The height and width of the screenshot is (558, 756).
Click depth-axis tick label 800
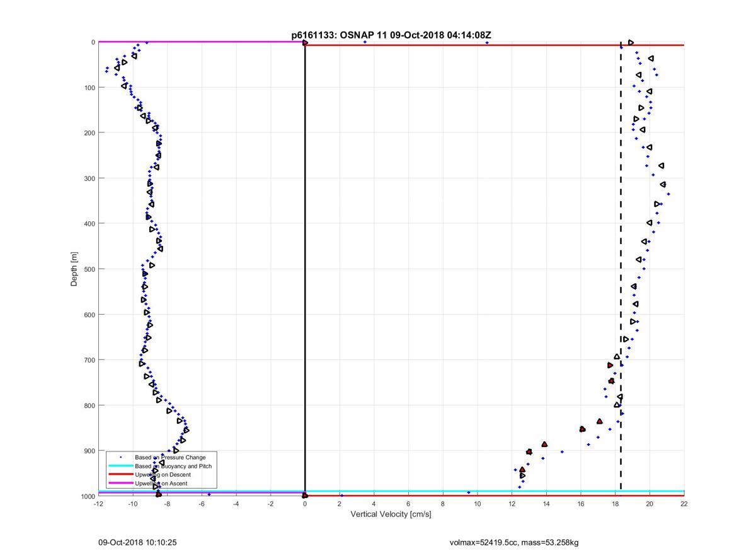[x=89, y=405]
